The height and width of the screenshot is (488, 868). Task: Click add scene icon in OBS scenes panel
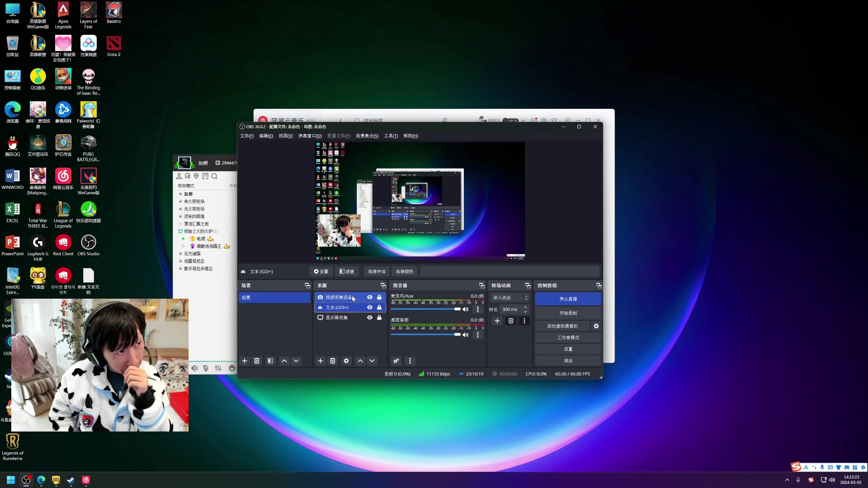245,361
